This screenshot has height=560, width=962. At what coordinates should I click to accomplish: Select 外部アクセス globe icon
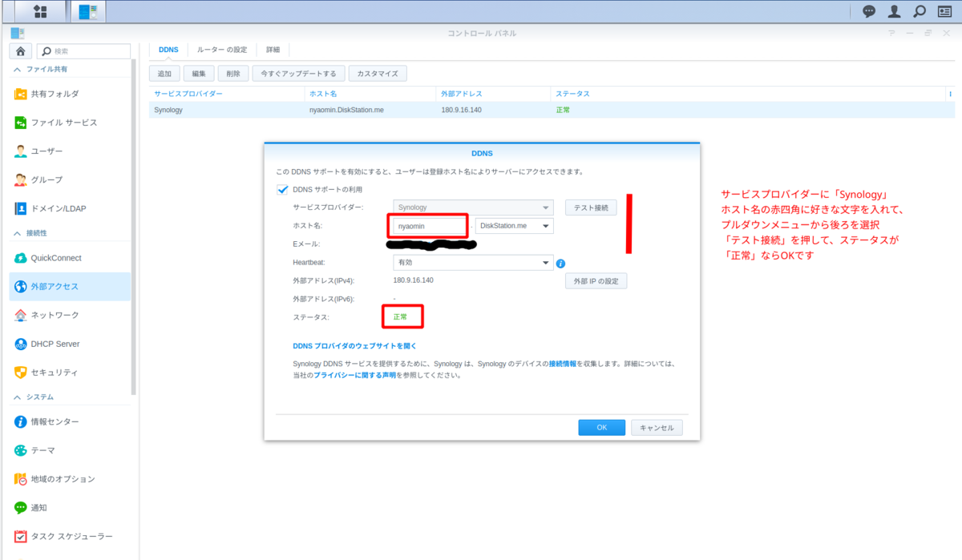pyautogui.click(x=21, y=286)
